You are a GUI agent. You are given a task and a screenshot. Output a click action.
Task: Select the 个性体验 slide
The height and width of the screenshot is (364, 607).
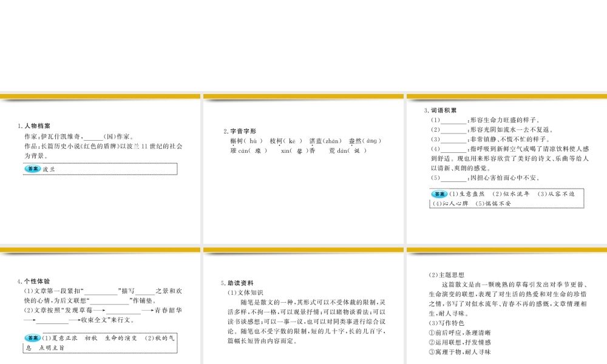[100, 309]
